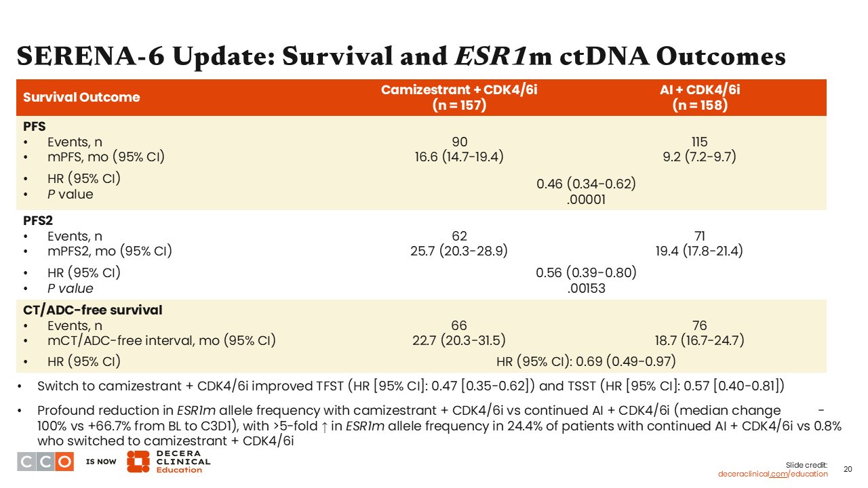Select the AI + CDK4/6i column header
The image size is (868, 488).
point(699,98)
